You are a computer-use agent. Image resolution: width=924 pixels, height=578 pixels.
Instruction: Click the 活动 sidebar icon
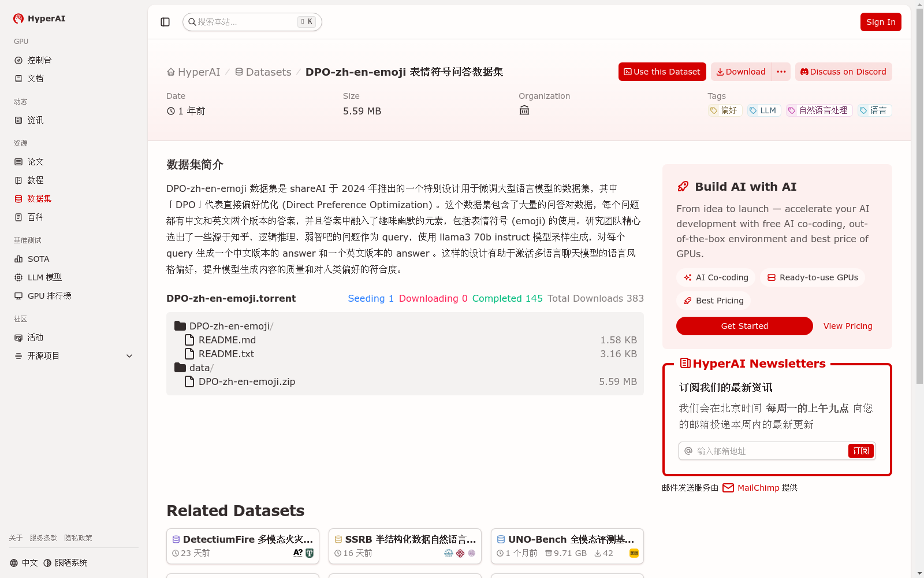[18, 338]
